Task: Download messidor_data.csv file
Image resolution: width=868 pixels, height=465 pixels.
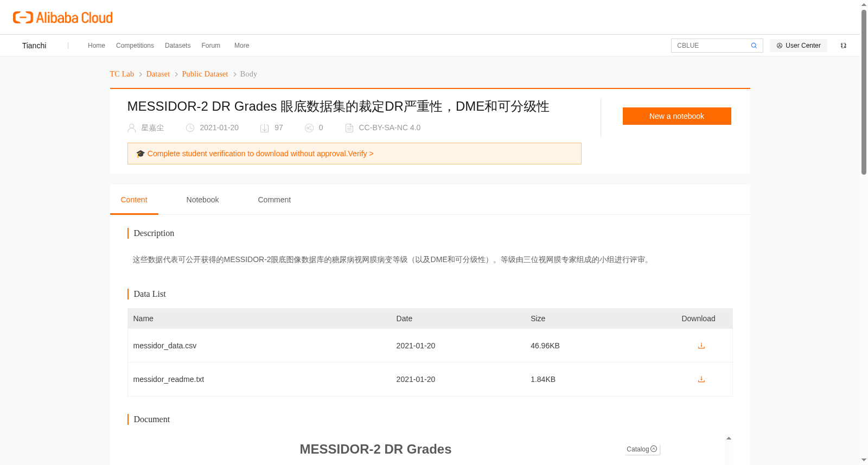Action: [x=701, y=346]
